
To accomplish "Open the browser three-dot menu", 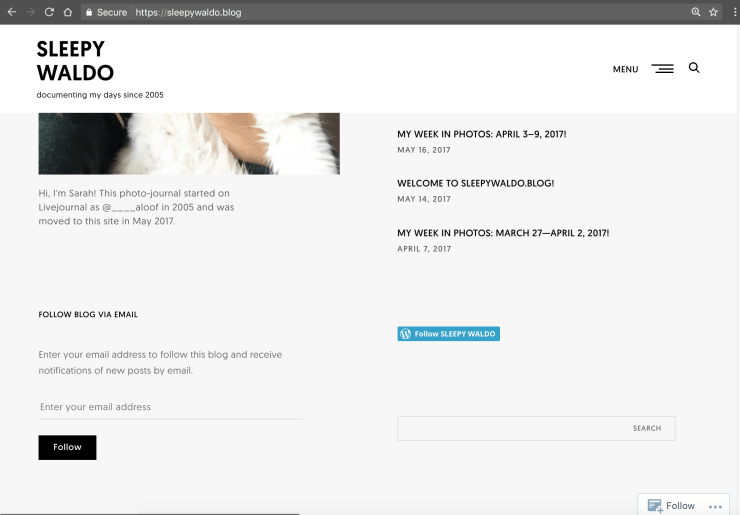I will (735, 12).
